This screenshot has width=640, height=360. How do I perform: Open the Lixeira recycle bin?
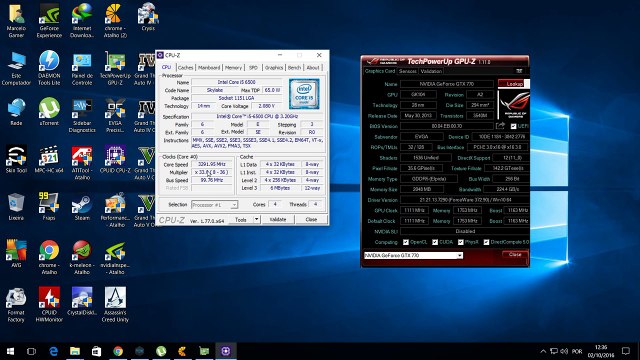click(16, 207)
